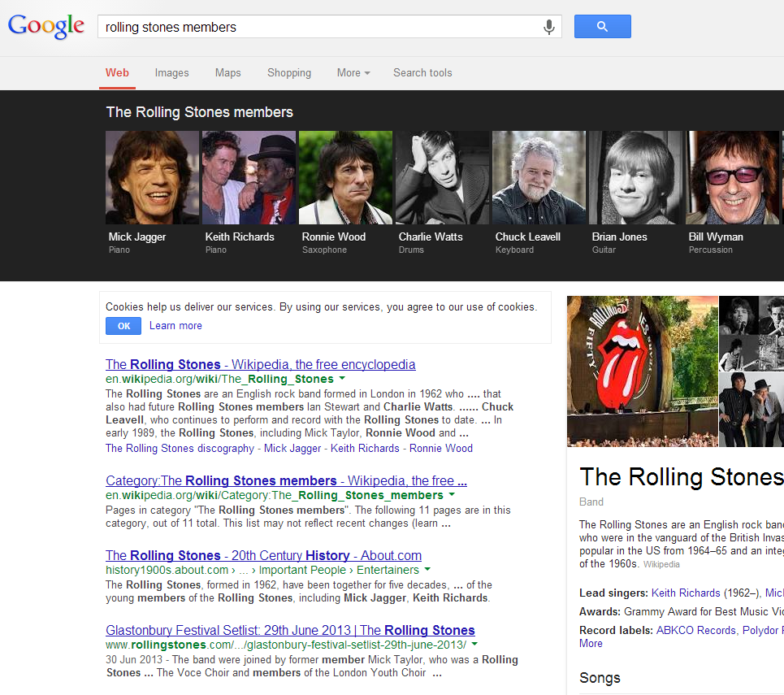Viewport: 784px width, 695px height.
Task: Click The Rolling Stones knowledge panel title
Action: point(682,477)
